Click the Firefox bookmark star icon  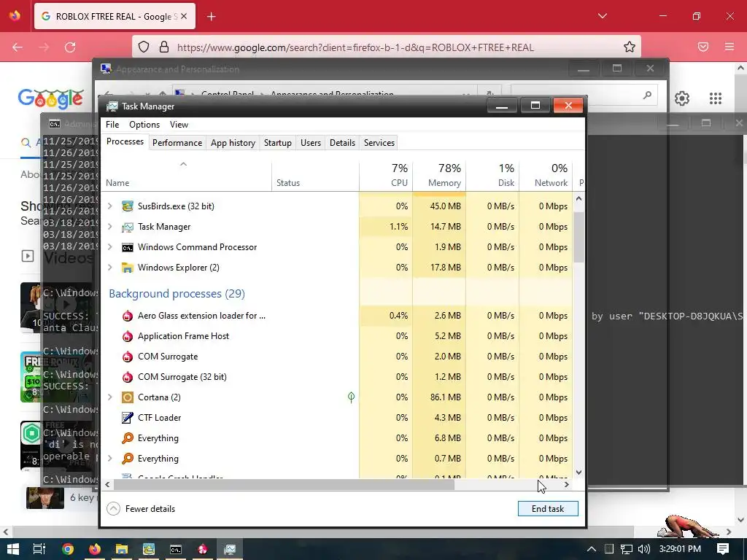click(x=630, y=47)
